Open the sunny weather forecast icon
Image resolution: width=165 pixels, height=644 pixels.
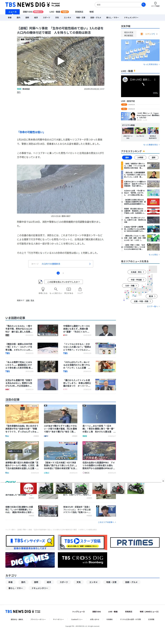pyautogui.click(x=142, y=34)
